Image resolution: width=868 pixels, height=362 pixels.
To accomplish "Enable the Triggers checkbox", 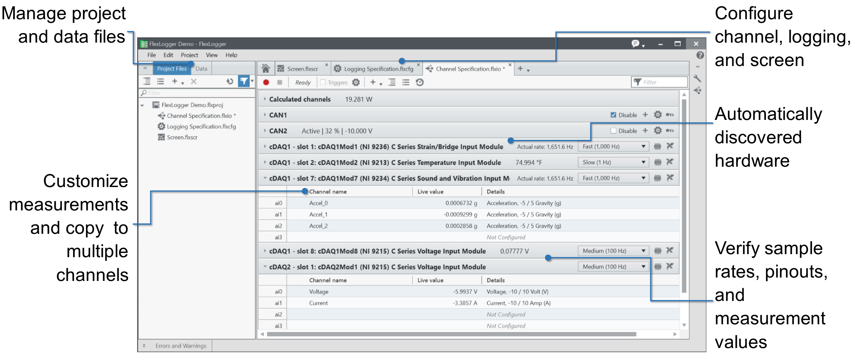I will coord(323,82).
